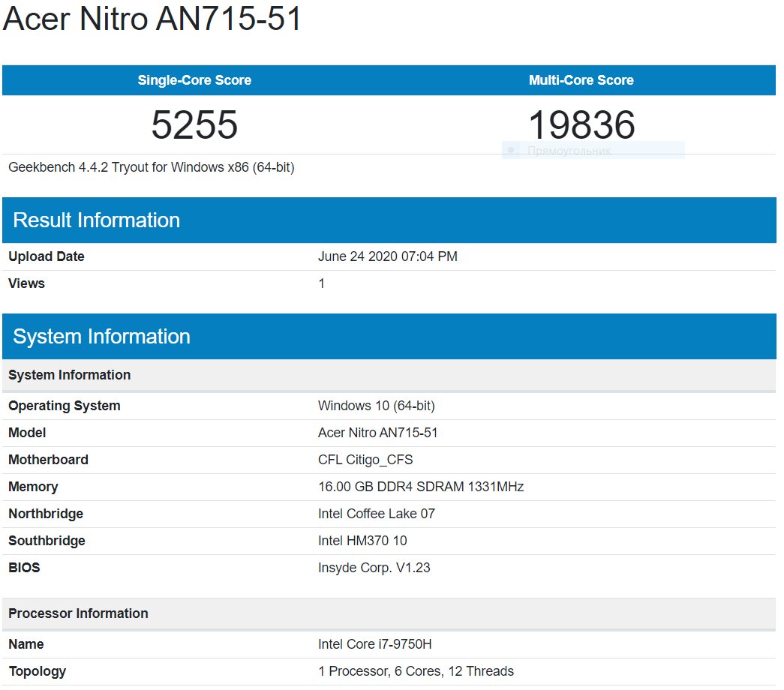The width and height of the screenshot is (784, 690).
Task: Click the Multi-Core Score header
Action: point(581,80)
